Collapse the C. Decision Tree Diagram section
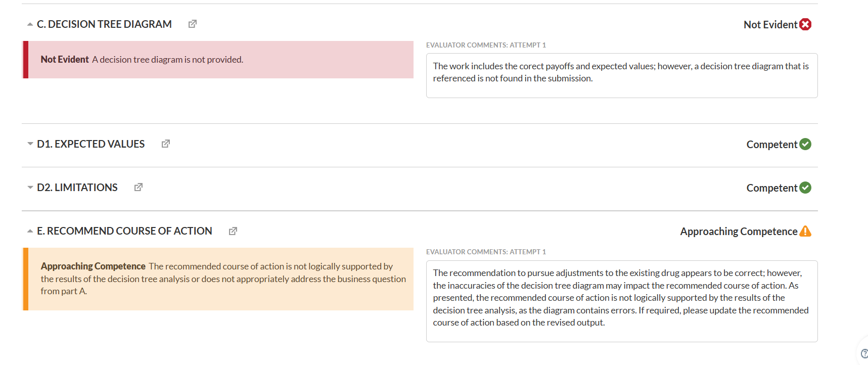The image size is (868, 365). point(30,24)
